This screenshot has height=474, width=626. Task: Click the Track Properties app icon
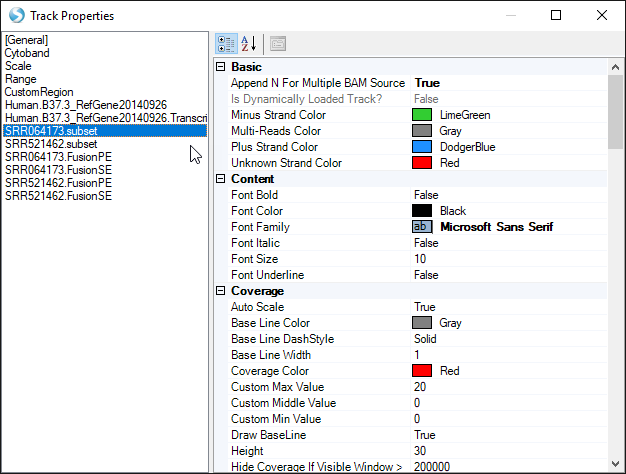(17, 15)
